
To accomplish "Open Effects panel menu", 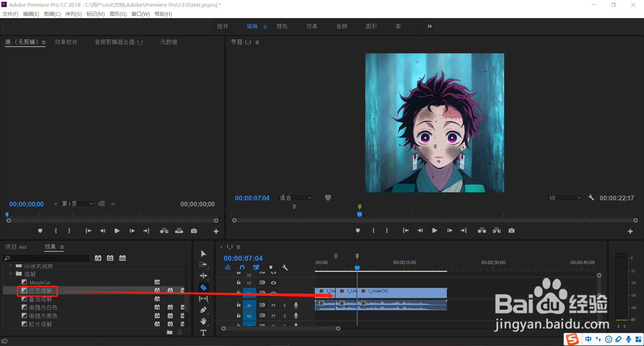I will point(62,247).
